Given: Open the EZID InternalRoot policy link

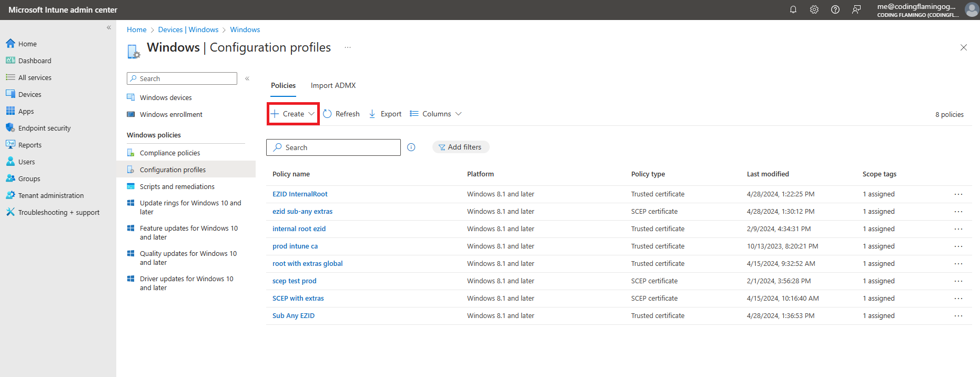Looking at the screenshot, I should tap(300, 194).
